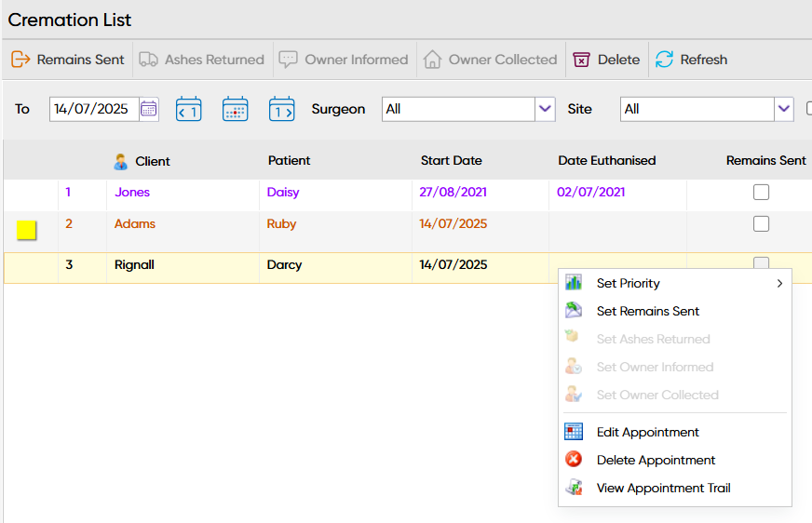Click the Owner Informed toolbar label

click(x=357, y=60)
